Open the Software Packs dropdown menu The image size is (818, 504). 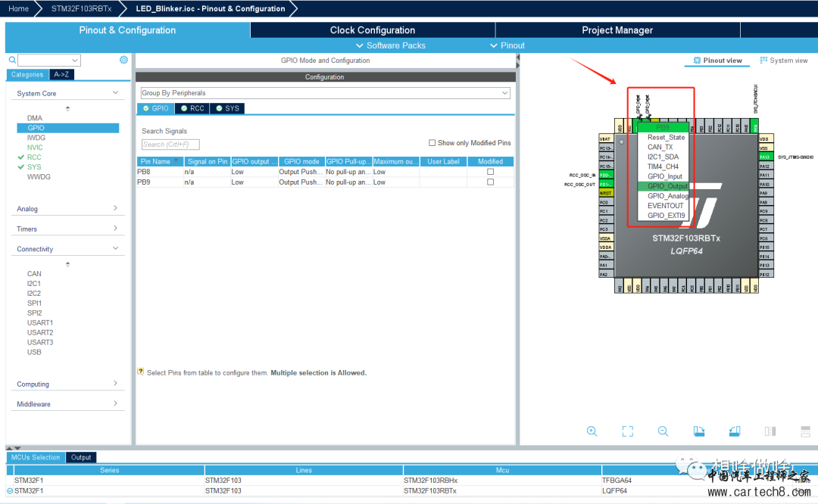click(x=391, y=45)
